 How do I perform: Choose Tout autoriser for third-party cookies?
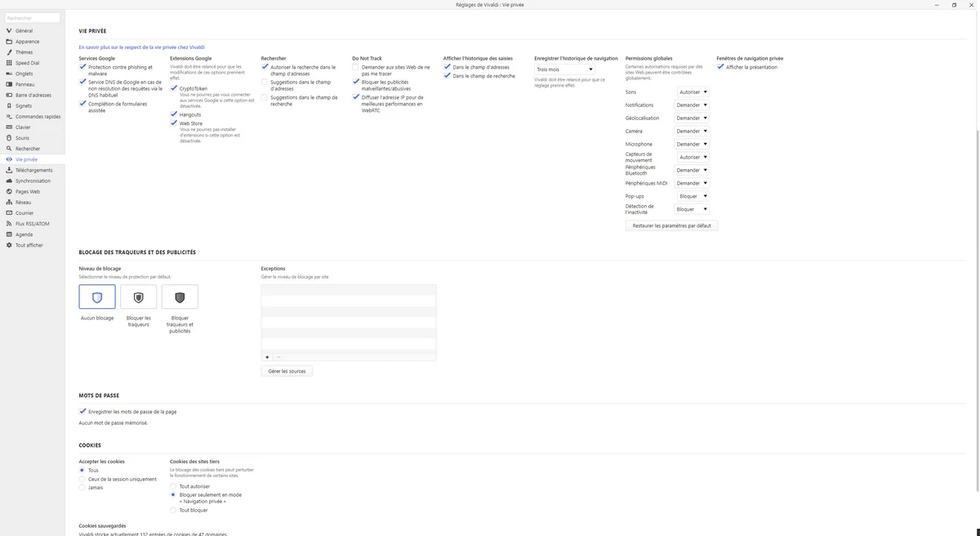click(x=173, y=486)
